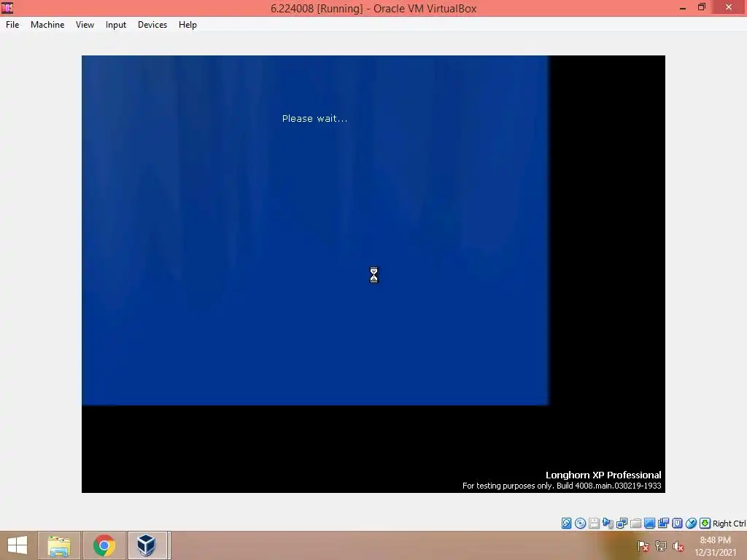Restore down the VirtualBox window
747x560 pixels.
tap(702, 7)
